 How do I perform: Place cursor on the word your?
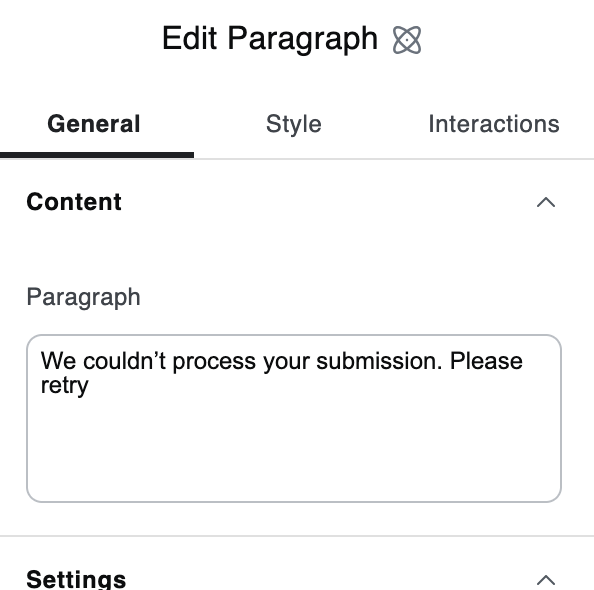(x=286, y=363)
